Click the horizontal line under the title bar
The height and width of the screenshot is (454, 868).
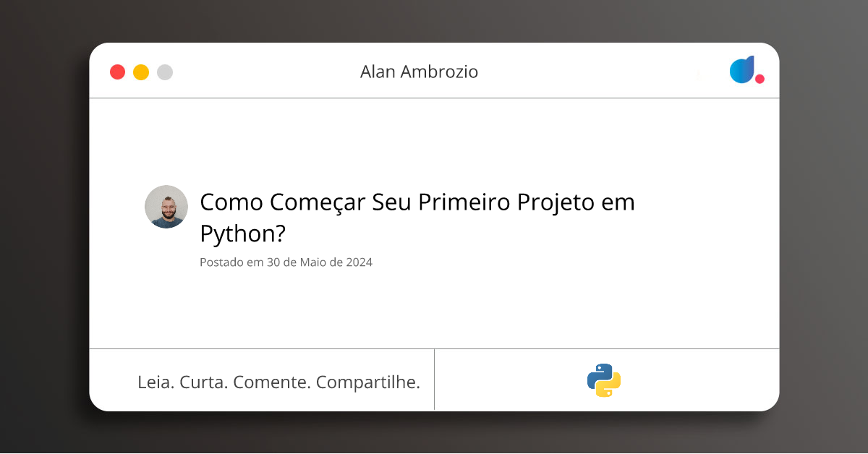434,98
